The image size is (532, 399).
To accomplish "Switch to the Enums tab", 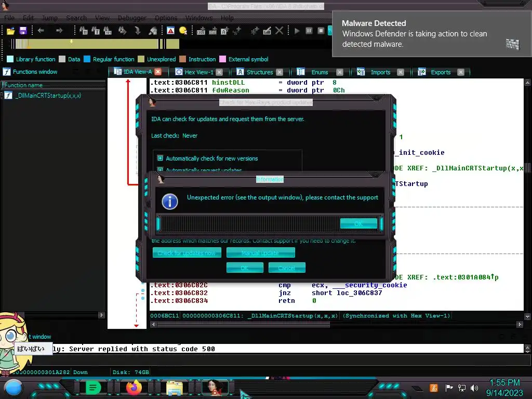I will (x=320, y=72).
